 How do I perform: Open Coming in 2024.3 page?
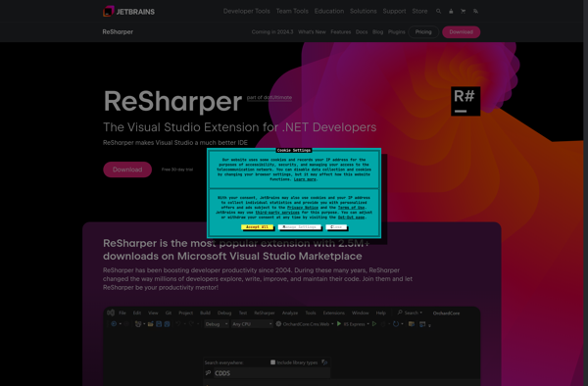(x=272, y=32)
